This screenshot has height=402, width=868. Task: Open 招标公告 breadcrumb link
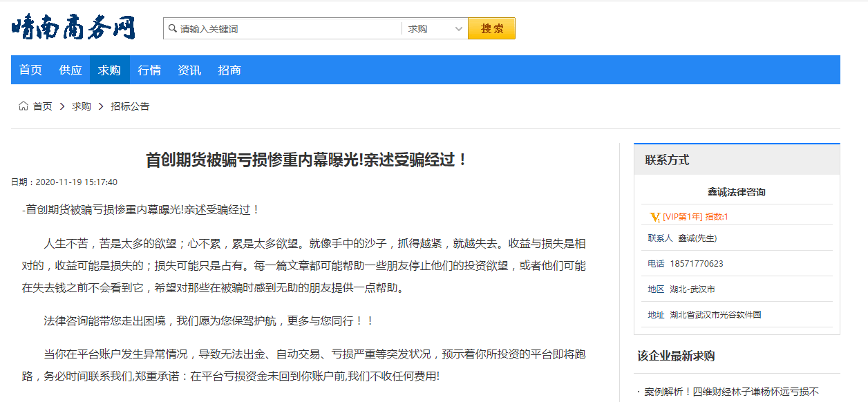coord(130,106)
